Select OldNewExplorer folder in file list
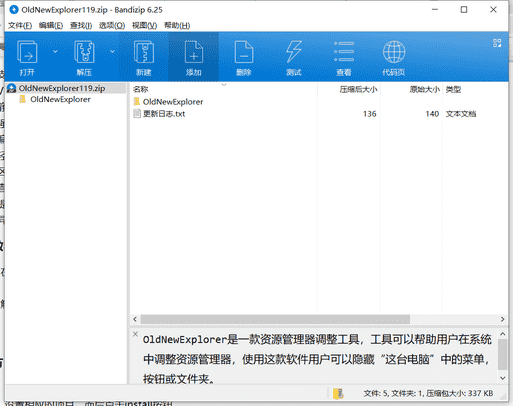 173,102
